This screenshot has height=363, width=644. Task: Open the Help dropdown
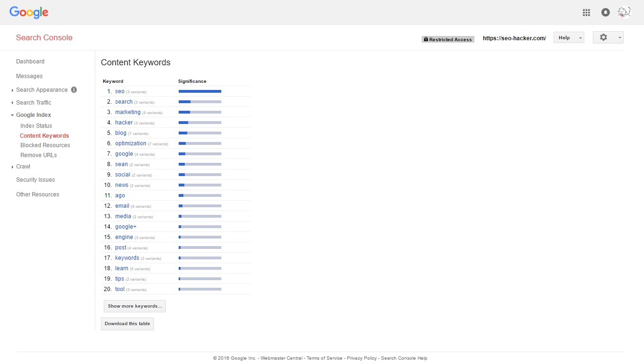(568, 38)
